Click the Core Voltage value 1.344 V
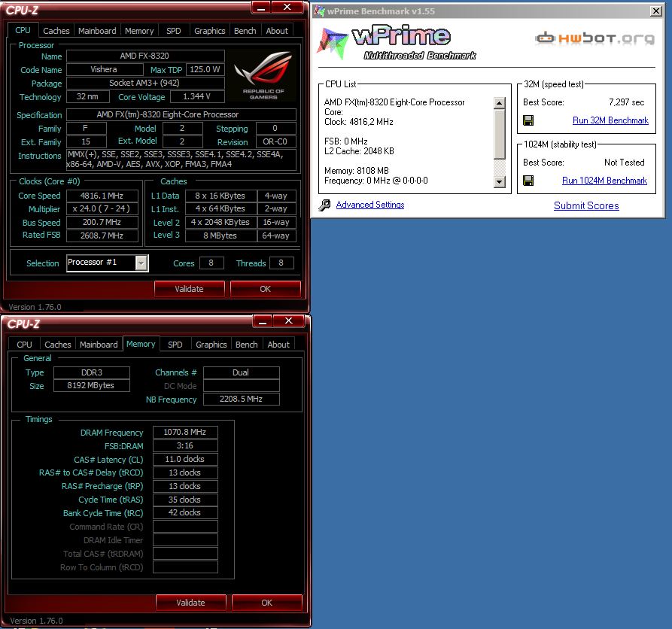 (197, 96)
